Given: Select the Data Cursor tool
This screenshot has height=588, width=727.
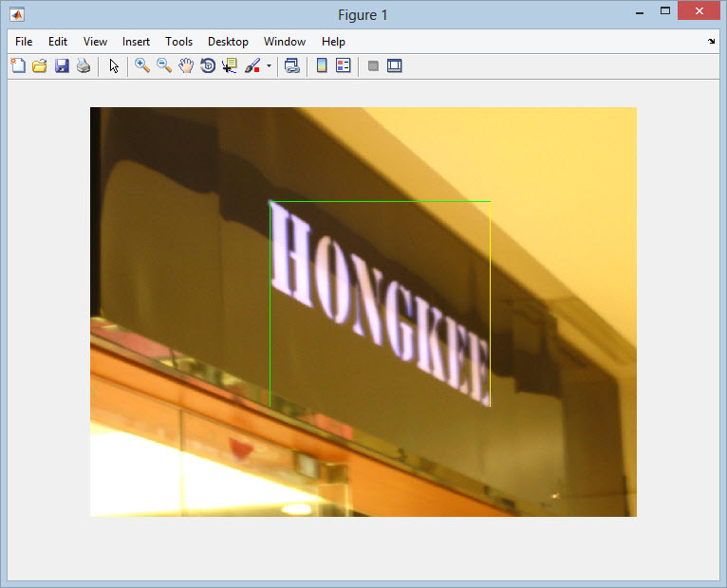Looking at the screenshot, I should [230, 65].
